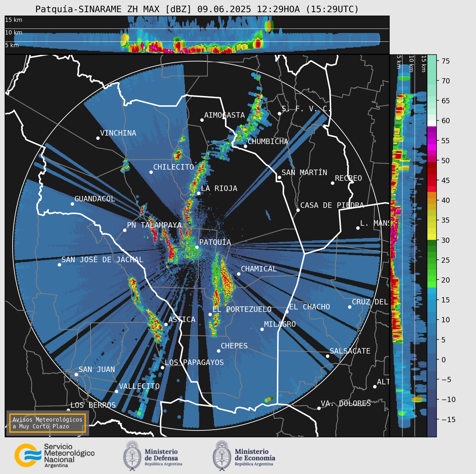Click the 'SAN JOSÉ DE JÁCHAL' map label
This screenshot has height=474, width=476.
point(102,260)
